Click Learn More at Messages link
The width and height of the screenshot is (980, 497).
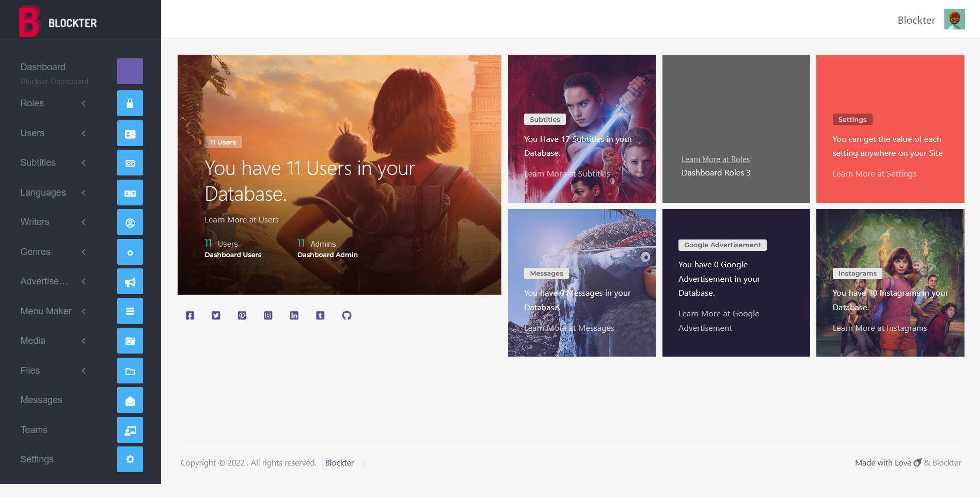[569, 328]
